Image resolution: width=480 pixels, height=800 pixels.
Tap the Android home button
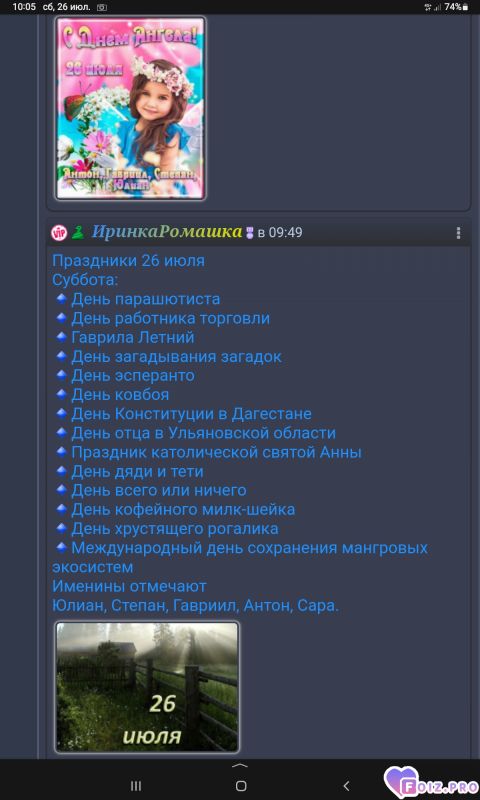point(241,786)
